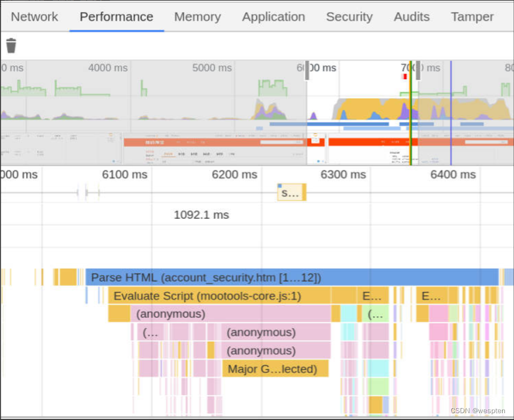This screenshot has width=514, height=420.
Task: Grab the left overview selection handle
Action: coord(307,71)
